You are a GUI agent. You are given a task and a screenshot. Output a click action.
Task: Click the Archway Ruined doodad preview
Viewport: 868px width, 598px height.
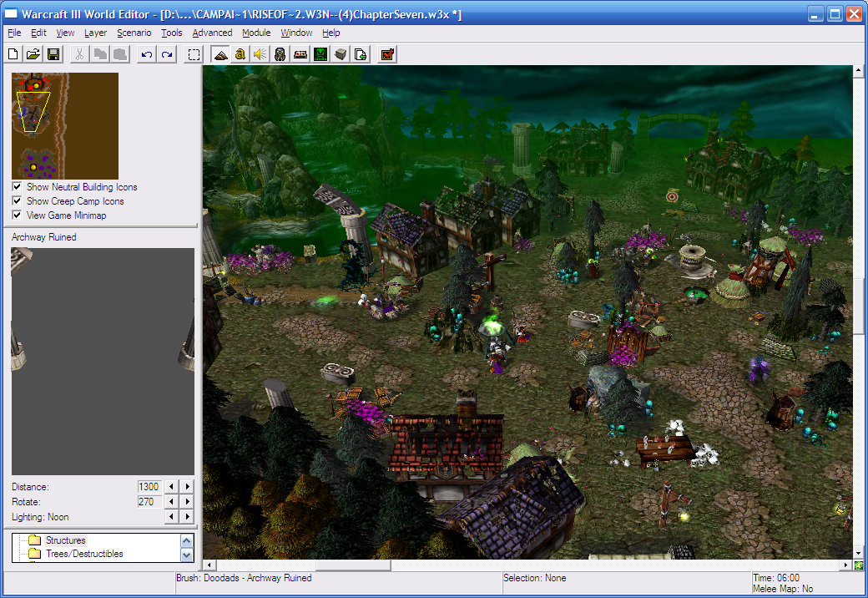[x=103, y=361]
